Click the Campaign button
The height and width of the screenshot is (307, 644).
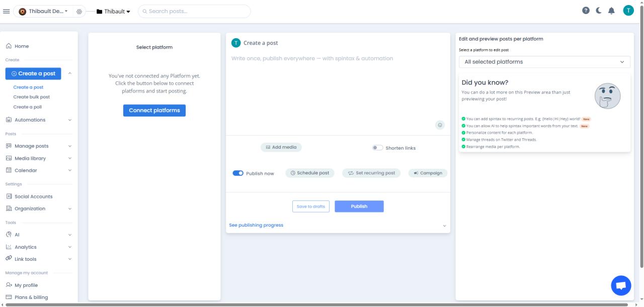pos(428,173)
